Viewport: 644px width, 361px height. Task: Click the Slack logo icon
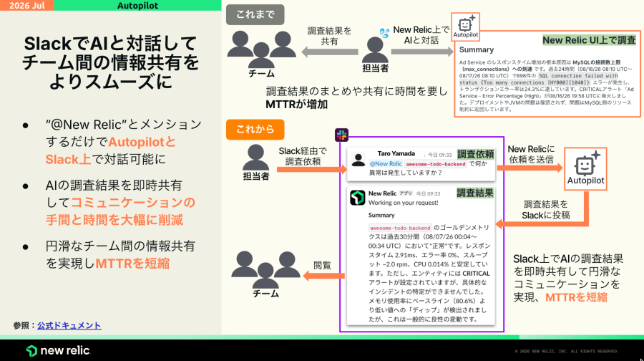point(342,135)
